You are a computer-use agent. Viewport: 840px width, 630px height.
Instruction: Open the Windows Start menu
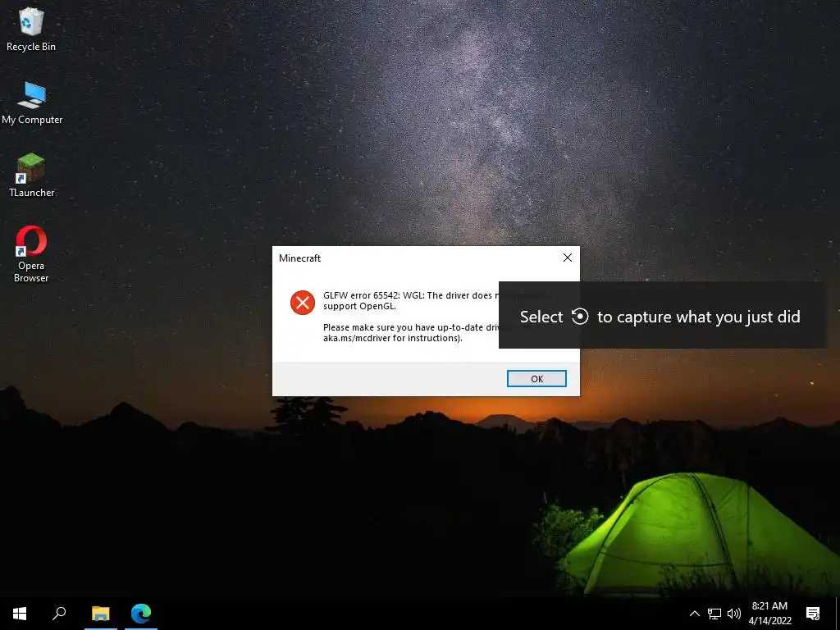pyautogui.click(x=20, y=614)
